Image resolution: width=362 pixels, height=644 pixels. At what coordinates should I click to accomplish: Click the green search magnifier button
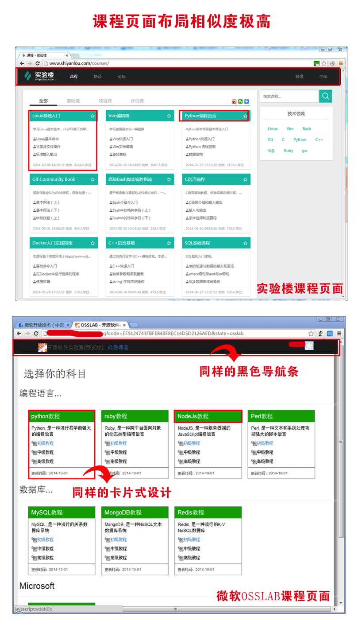click(325, 96)
